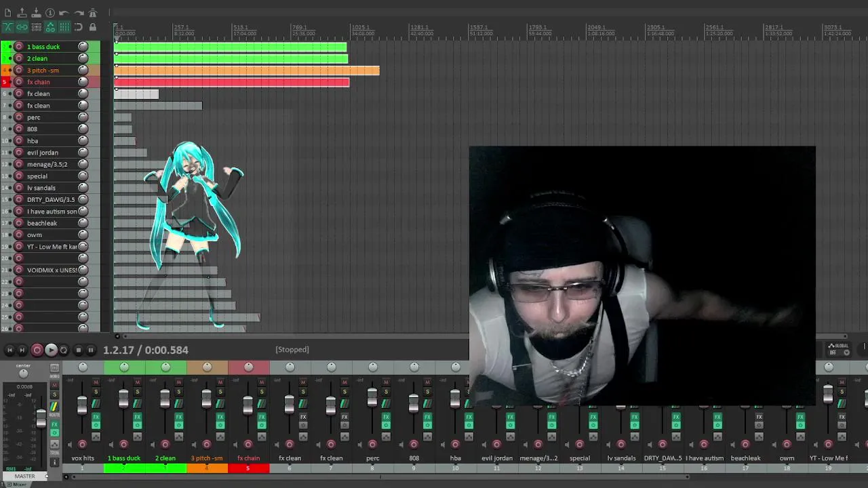
Task: Select the 'fx chain' track in list
Action: tap(39, 82)
